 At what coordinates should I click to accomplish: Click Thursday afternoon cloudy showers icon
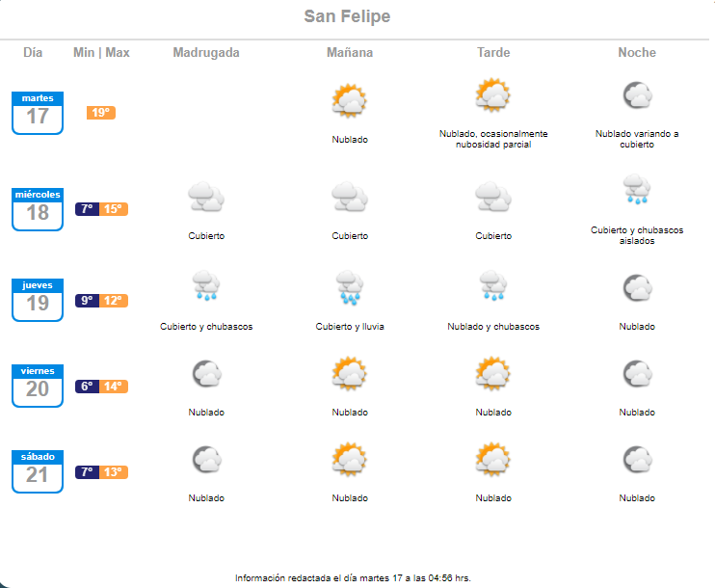pos(492,288)
